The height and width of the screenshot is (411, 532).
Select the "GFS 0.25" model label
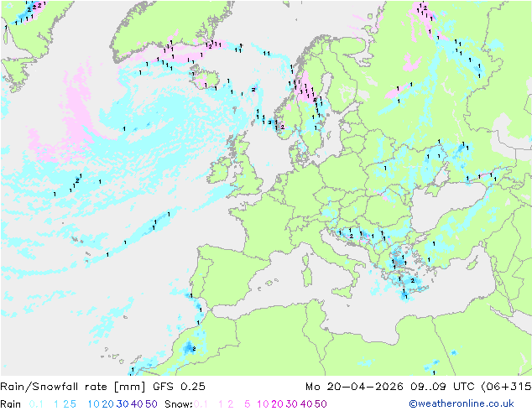click(x=179, y=387)
